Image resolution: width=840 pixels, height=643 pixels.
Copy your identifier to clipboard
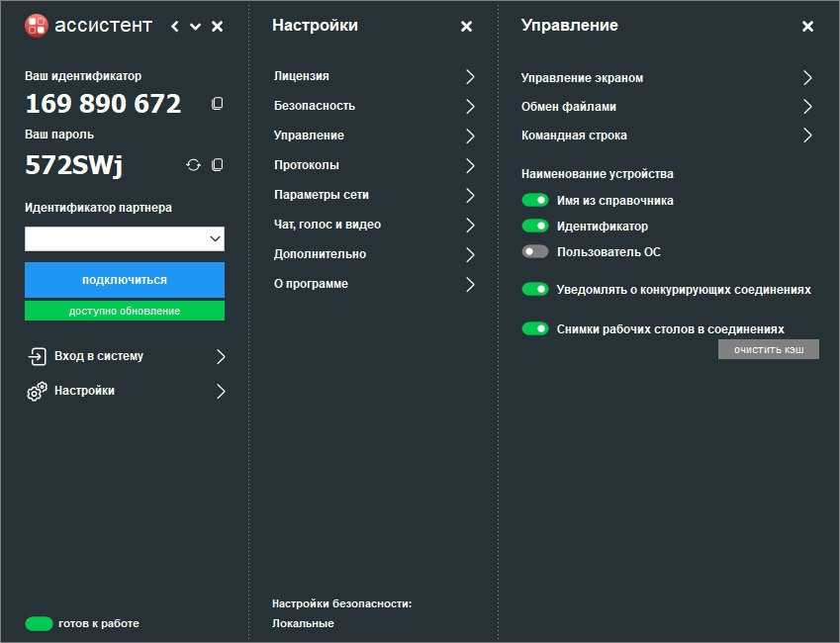[217, 103]
